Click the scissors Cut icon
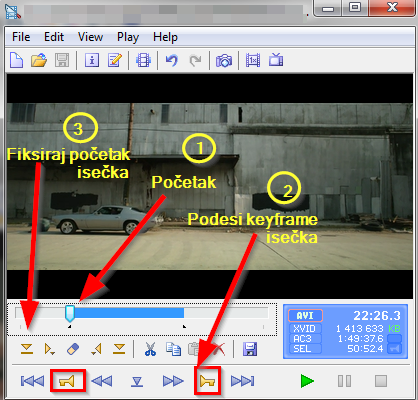The width and height of the screenshot is (418, 400). pos(150,349)
